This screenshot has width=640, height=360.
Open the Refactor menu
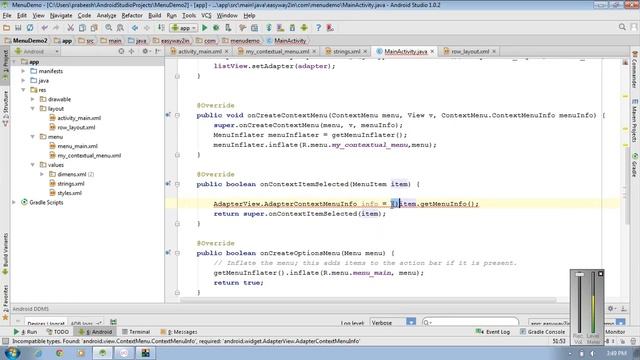(x=132, y=16)
